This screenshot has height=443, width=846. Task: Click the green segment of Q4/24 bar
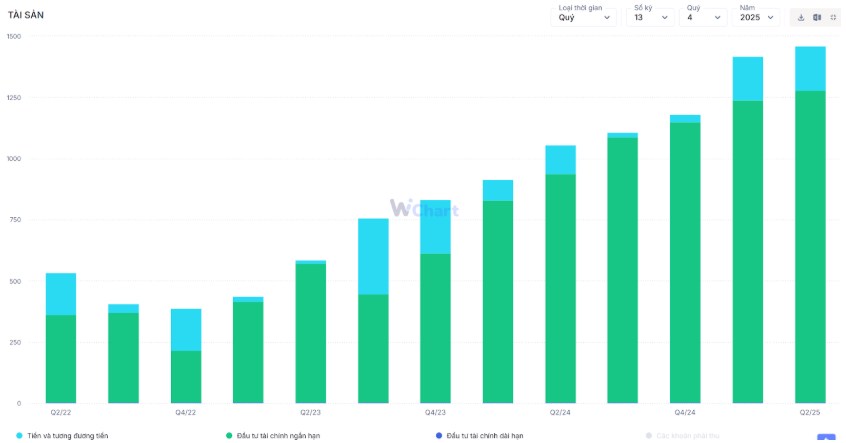[x=685, y=263]
